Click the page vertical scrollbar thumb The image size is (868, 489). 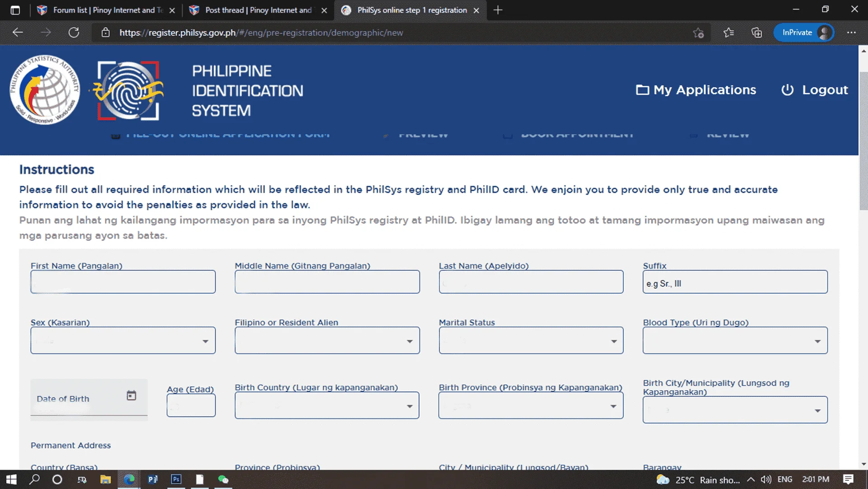863,141
